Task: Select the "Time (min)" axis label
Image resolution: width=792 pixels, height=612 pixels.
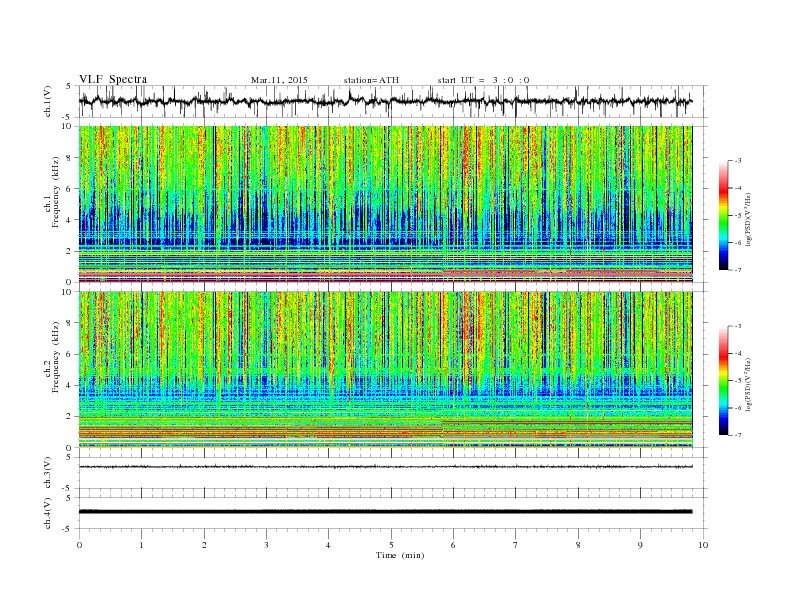Action: (x=400, y=555)
